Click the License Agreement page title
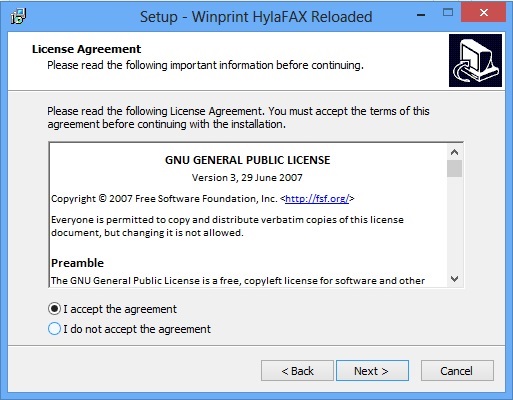 (87, 49)
